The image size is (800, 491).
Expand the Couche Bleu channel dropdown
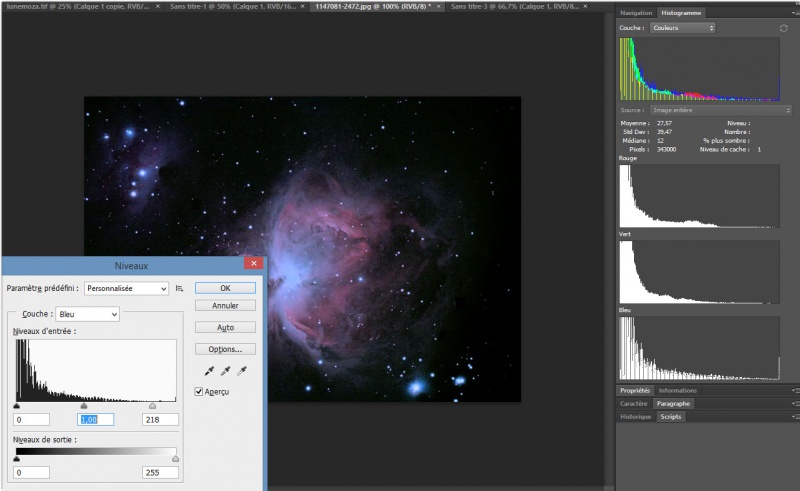(x=87, y=314)
